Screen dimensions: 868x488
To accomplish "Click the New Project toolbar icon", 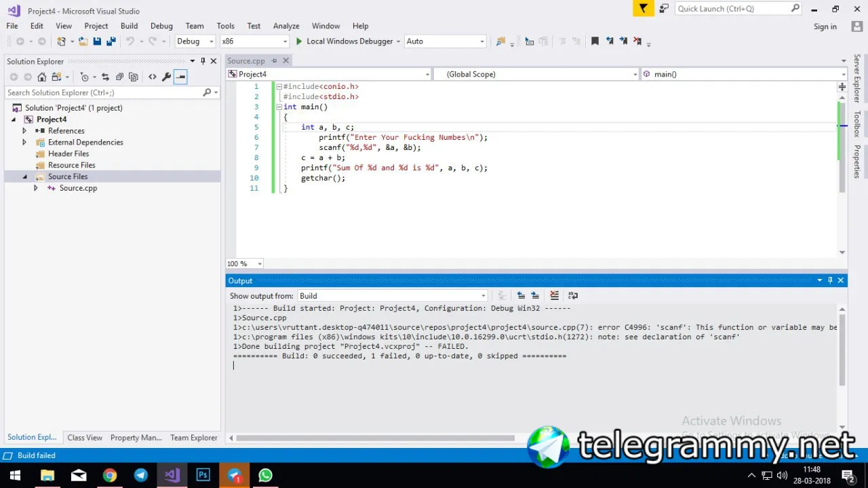I will 61,41.
